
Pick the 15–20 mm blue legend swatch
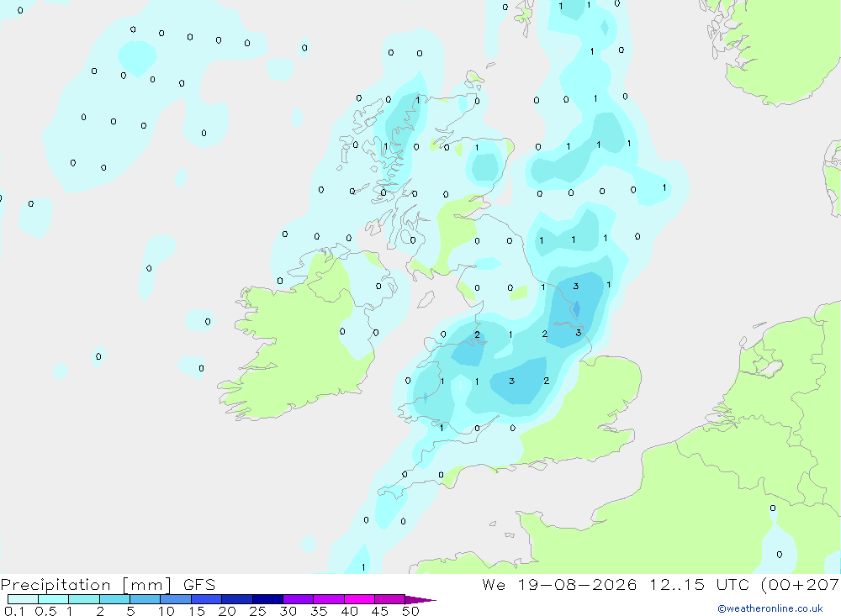point(207,599)
